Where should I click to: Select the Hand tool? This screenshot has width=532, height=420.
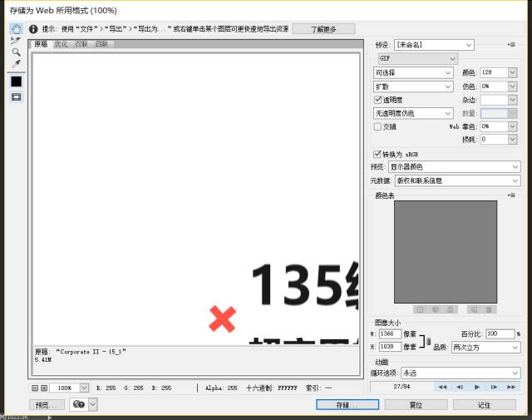pyautogui.click(x=16, y=29)
